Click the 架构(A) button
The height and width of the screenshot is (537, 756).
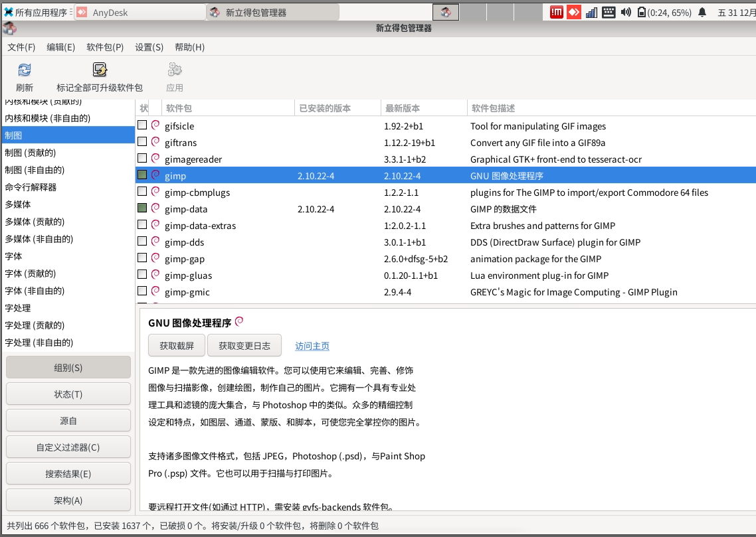tap(68, 500)
